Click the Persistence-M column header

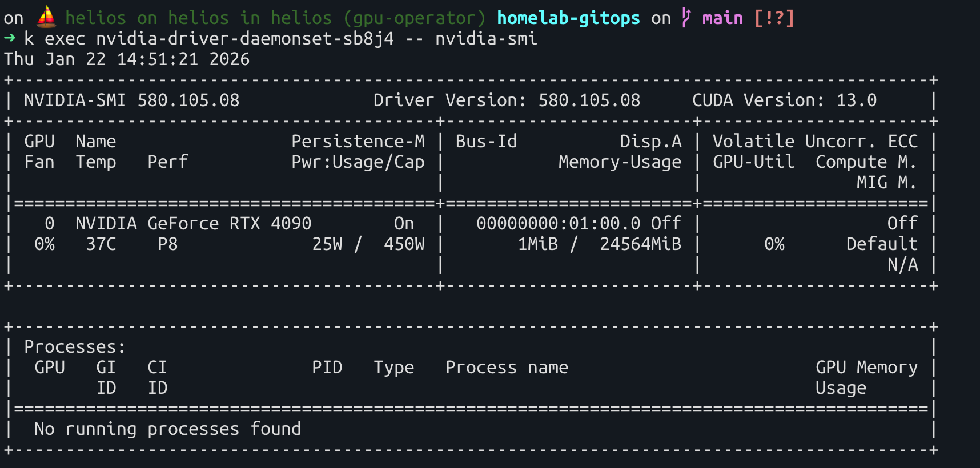[x=358, y=141]
